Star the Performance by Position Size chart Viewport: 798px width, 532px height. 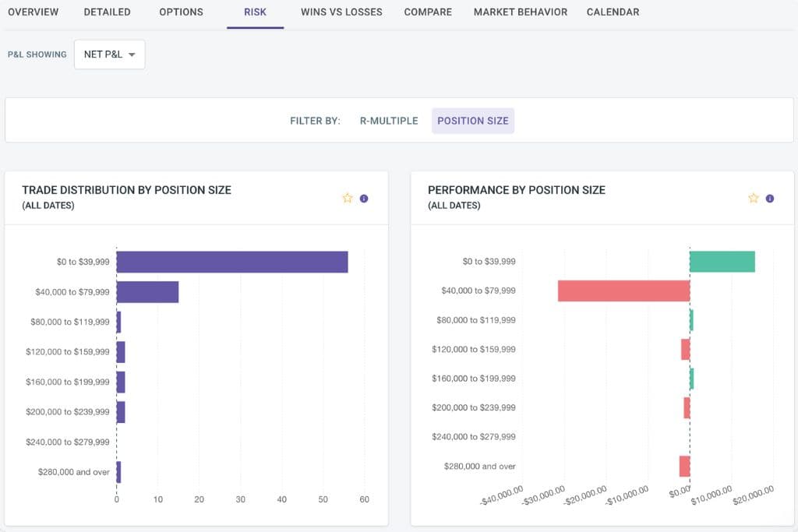coord(753,198)
